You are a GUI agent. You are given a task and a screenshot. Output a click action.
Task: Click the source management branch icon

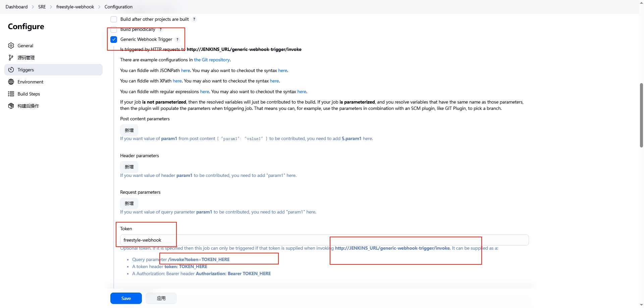coord(11,58)
